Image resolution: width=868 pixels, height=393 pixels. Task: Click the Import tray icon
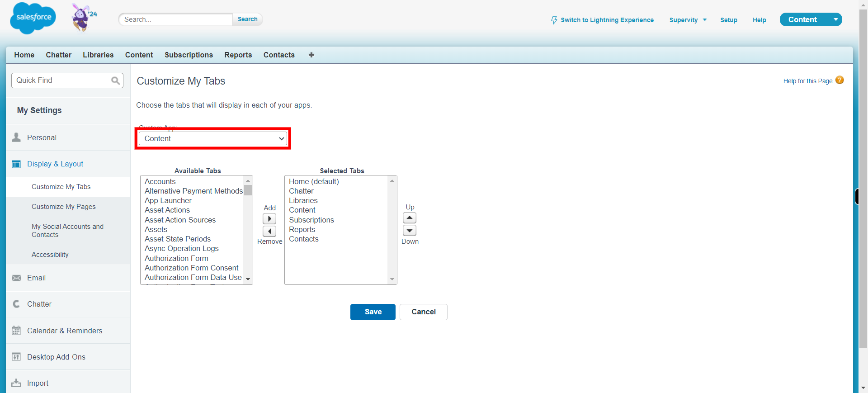(16, 383)
